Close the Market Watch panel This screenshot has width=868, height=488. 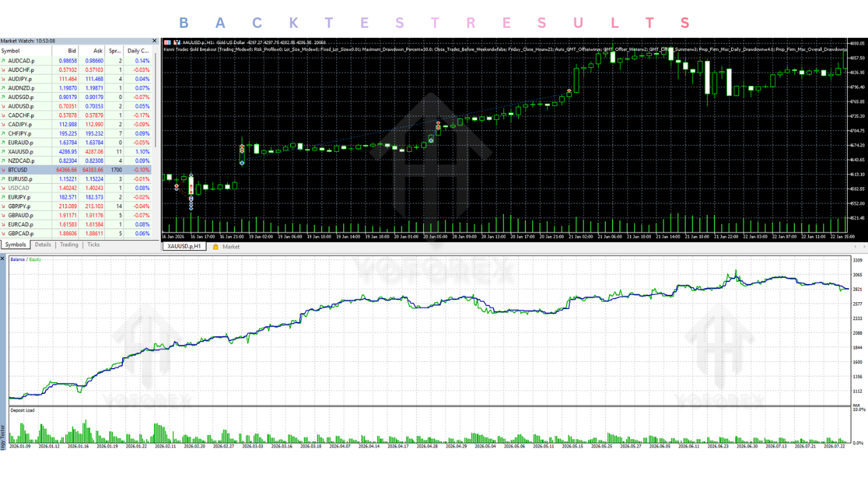click(x=154, y=41)
